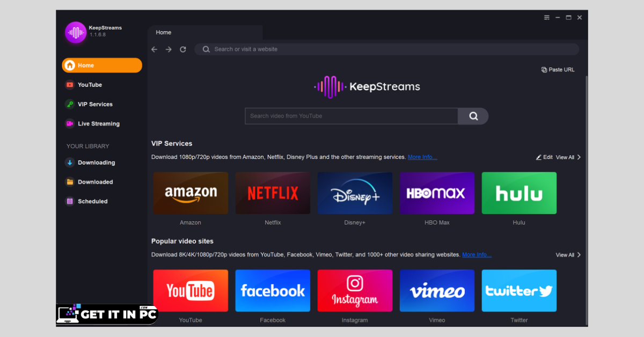
Task: Click the blue Downloading arrow icon
Action: coord(70,163)
